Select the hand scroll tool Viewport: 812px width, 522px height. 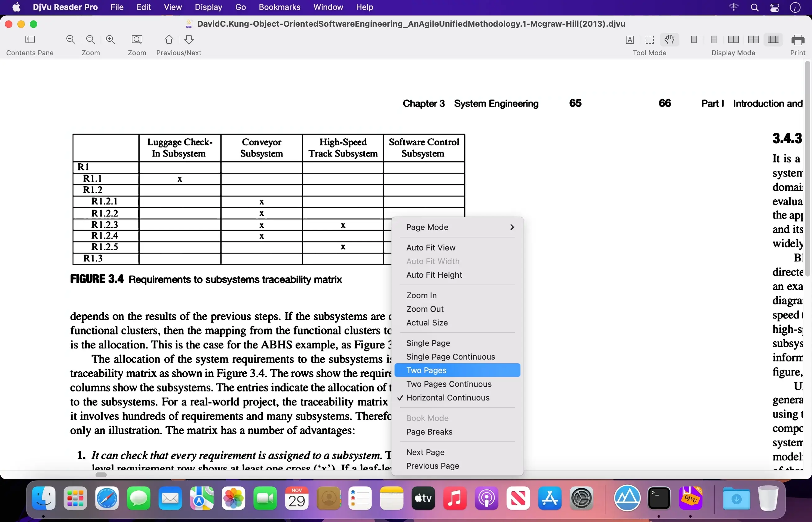(670, 40)
